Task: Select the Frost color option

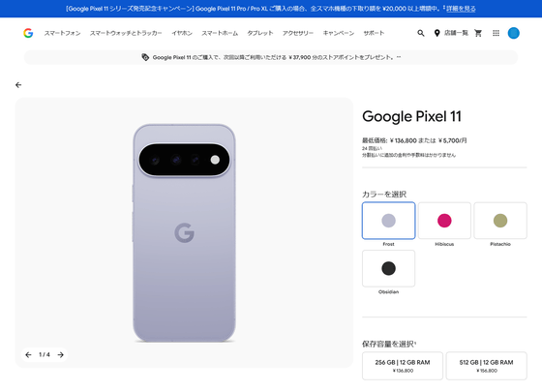Action: coord(388,221)
